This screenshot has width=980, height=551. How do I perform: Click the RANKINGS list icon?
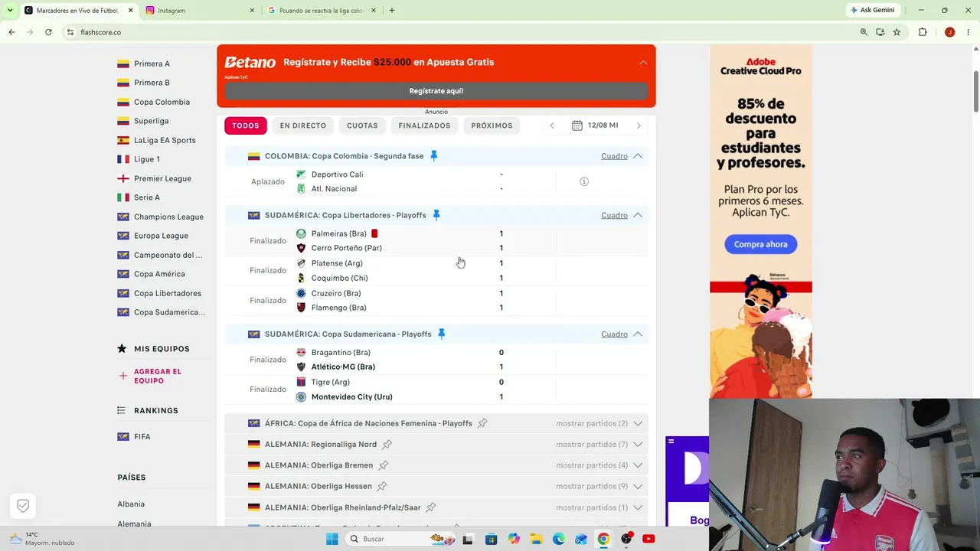[121, 410]
